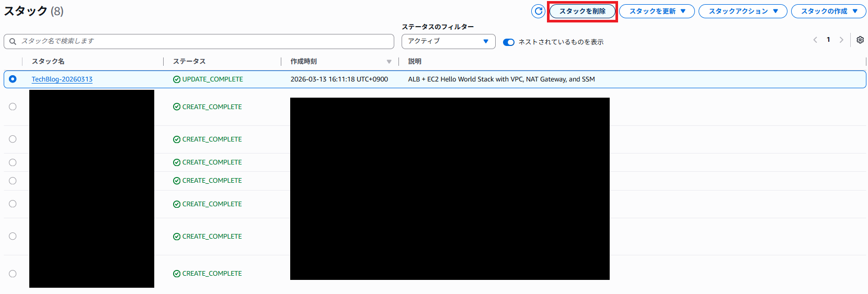The width and height of the screenshot is (868, 294).
Task: Open the スタックの作成 dropdown
Action: tap(828, 11)
